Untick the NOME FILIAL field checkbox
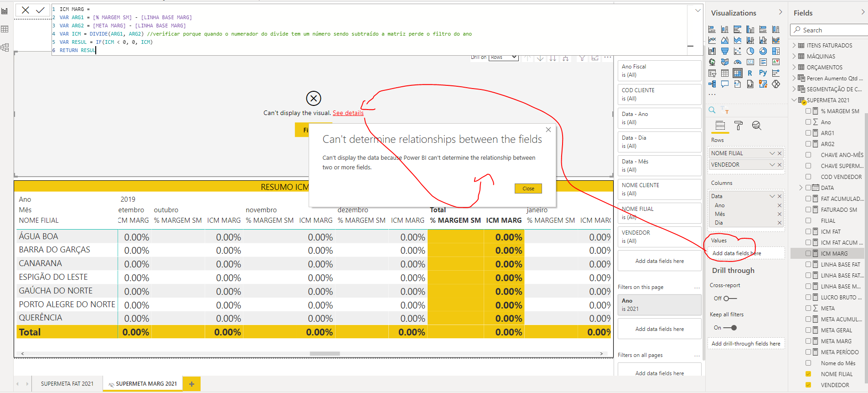868x393 pixels. pyautogui.click(x=808, y=374)
